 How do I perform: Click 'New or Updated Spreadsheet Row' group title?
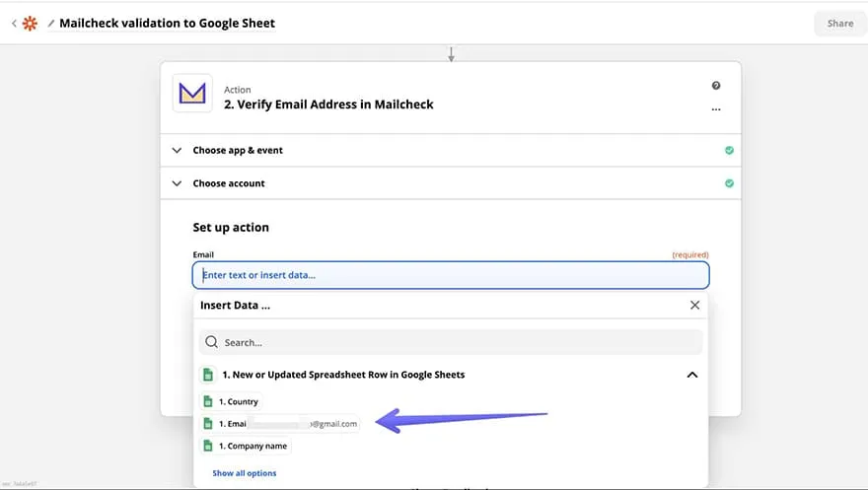(x=343, y=375)
